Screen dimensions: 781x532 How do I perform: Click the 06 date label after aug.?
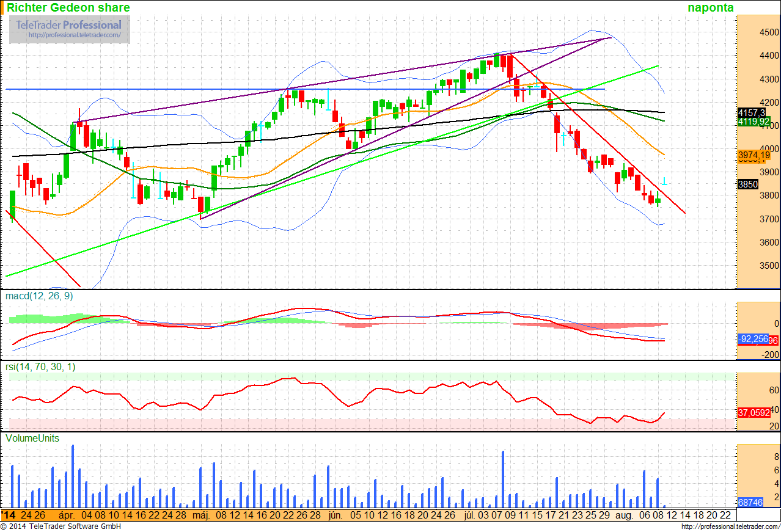click(645, 515)
